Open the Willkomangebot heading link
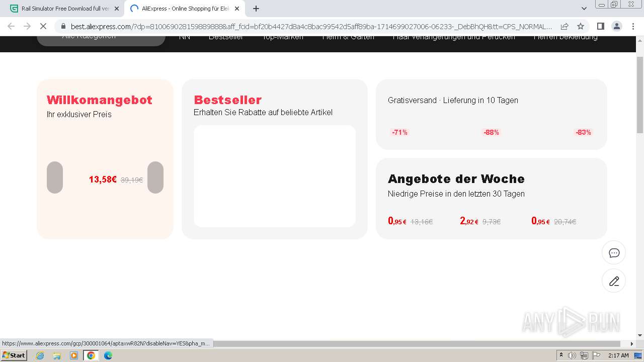This screenshot has width=644, height=362. click(100, 100)
